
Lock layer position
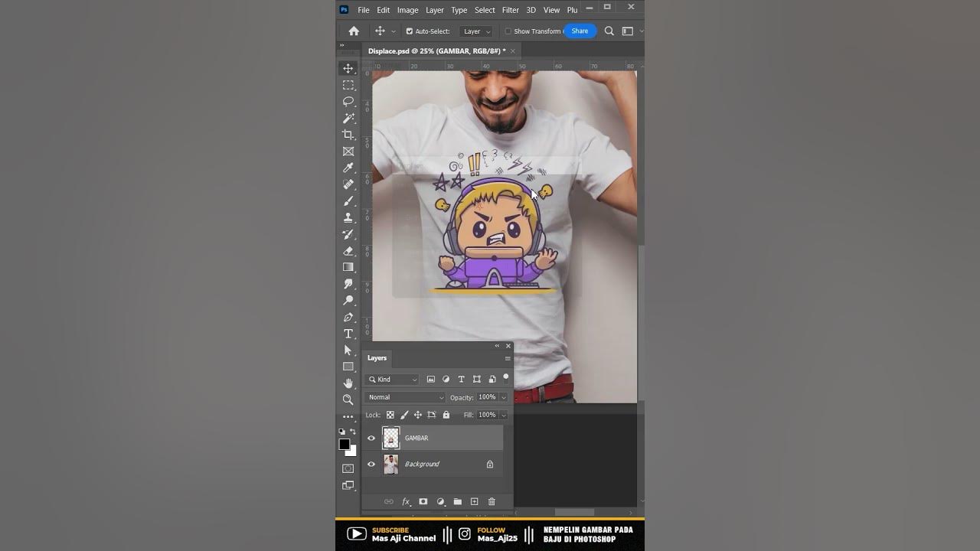pos(418,415)
